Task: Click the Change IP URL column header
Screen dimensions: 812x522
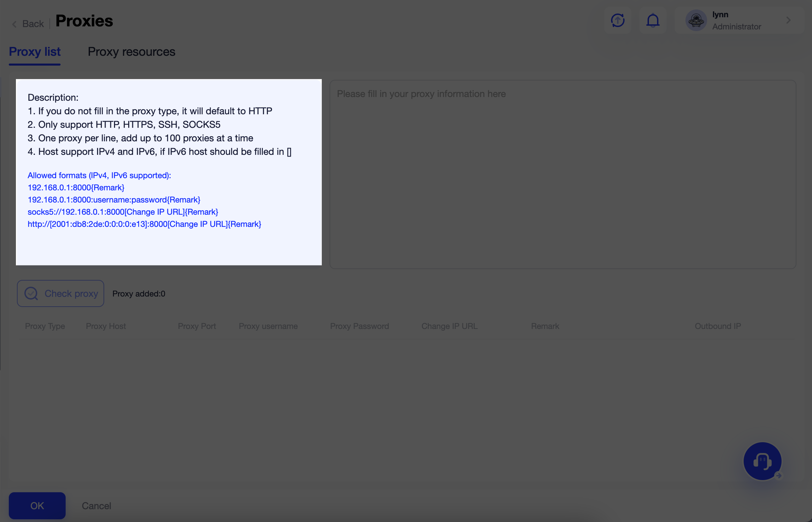Action: pyautogui.click(x=449, y=326)
